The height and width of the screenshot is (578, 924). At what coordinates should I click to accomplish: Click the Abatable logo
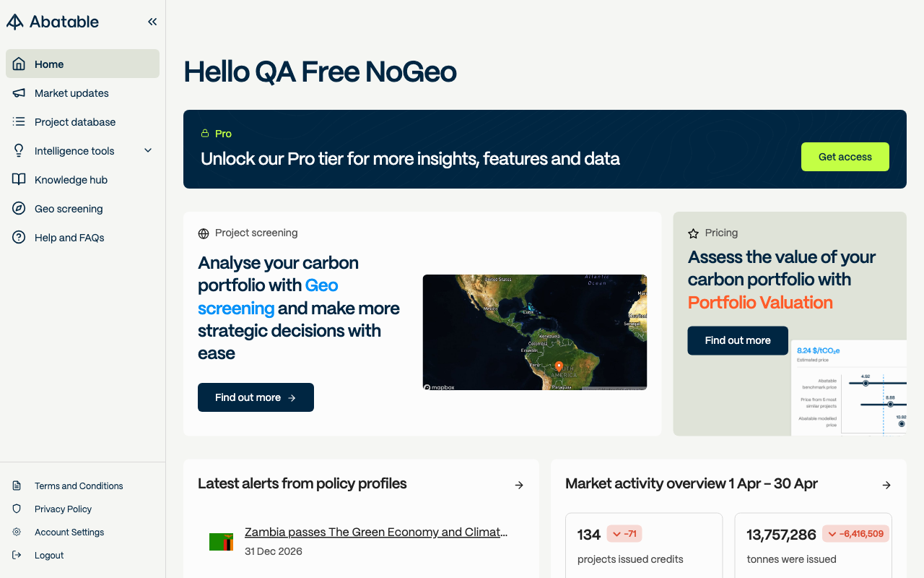(x=53, y=22)
